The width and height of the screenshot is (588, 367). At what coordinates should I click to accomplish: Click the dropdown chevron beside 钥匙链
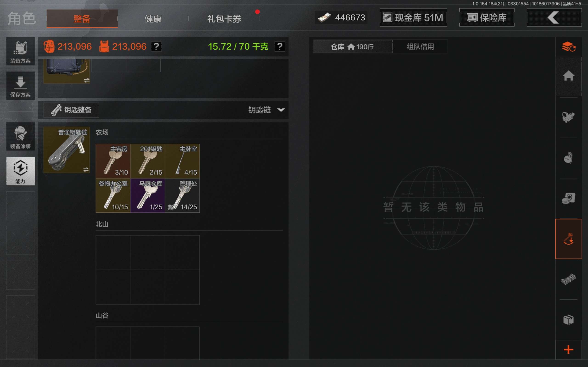281,110
